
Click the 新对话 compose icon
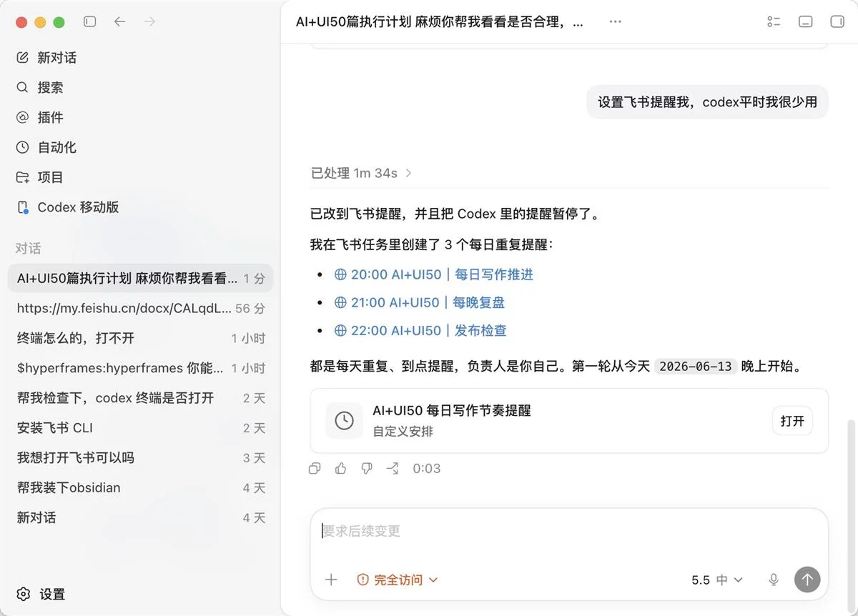(23, 58)
